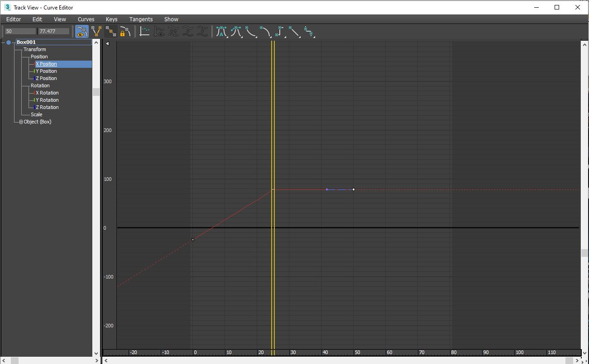Set tangents to Slow
This screenshot has height=364, width=589.
[265, 31]
